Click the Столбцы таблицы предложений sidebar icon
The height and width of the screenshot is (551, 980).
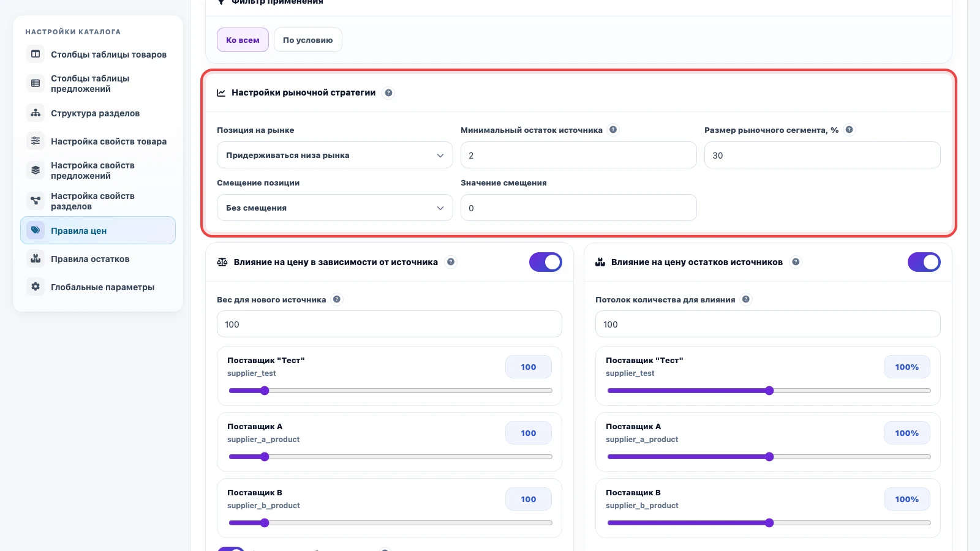tap(36, 83)
